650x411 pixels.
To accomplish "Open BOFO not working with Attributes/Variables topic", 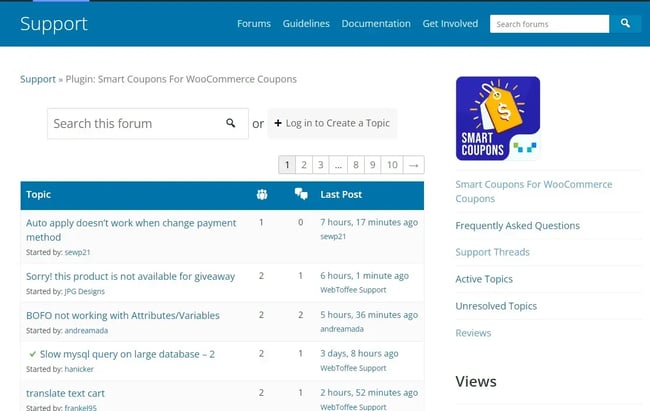I will point(123,315).
